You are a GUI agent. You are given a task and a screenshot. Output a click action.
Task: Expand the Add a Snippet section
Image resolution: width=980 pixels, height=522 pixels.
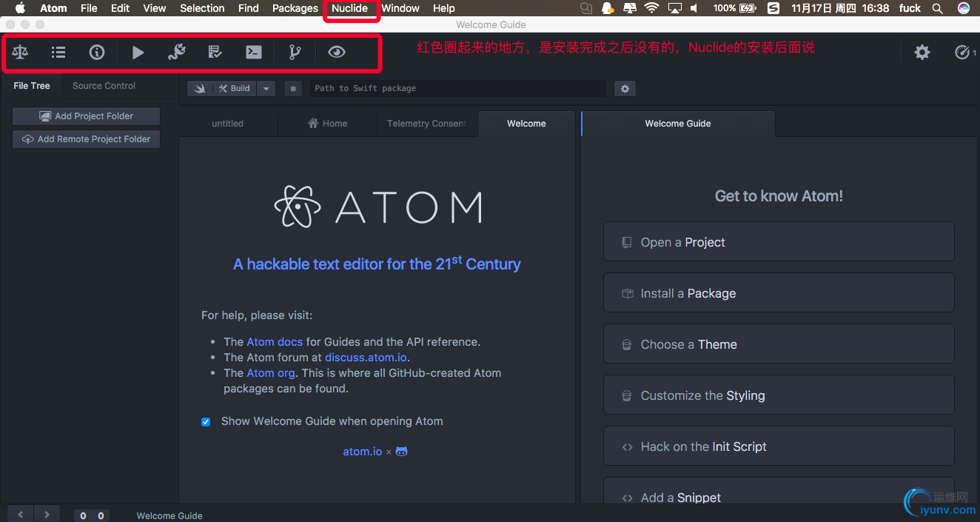[779, 492]
